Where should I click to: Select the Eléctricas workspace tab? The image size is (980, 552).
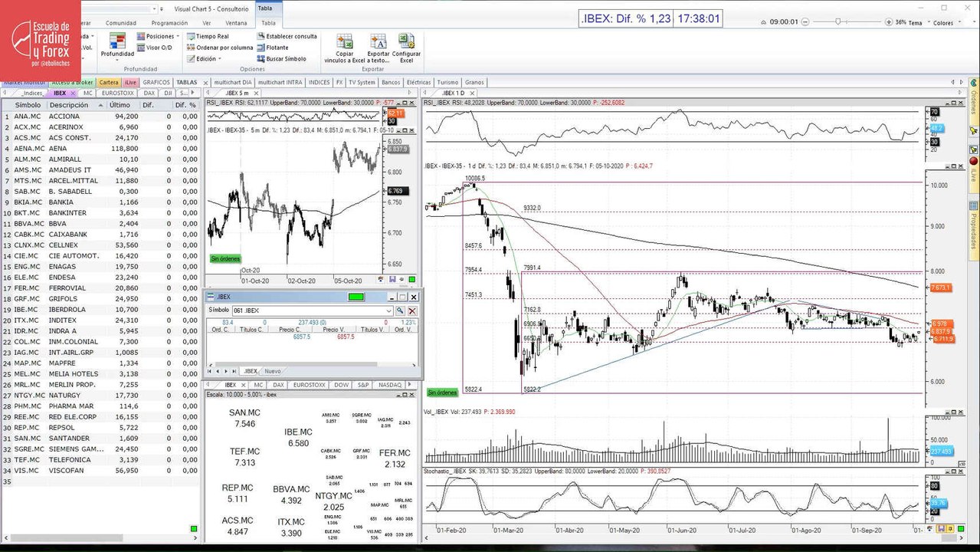(418, 82)
